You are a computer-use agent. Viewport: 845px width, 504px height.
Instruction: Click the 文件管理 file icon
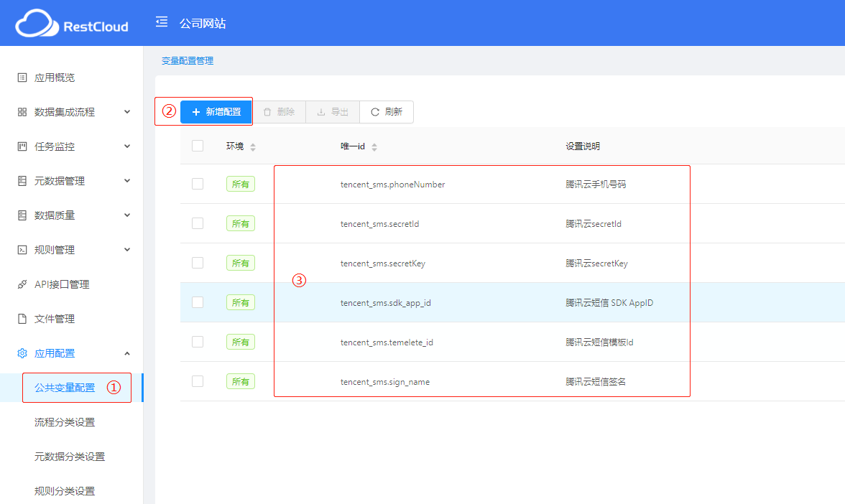[x=22, y=319]
